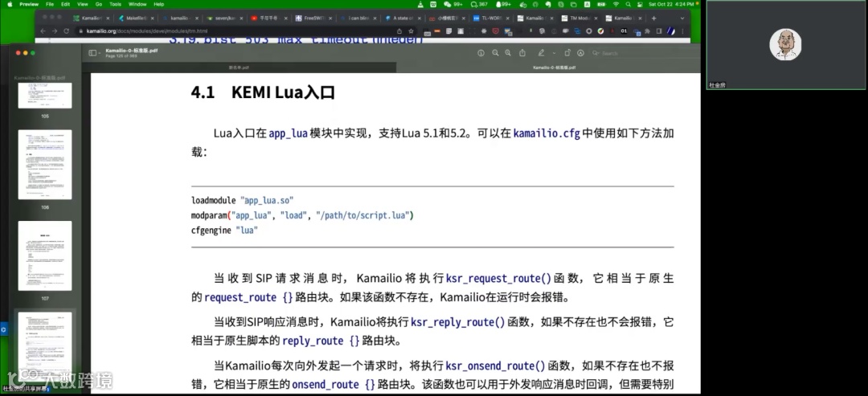868x396 pixels.
Task: Open the Preview application menu
Action: tap(29, 4)
